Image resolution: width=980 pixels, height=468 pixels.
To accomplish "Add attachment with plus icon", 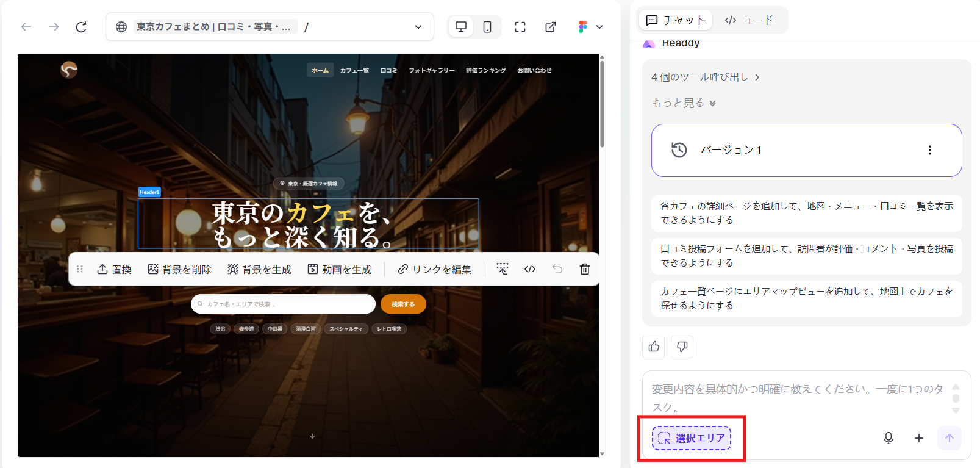I will (919, 438).
